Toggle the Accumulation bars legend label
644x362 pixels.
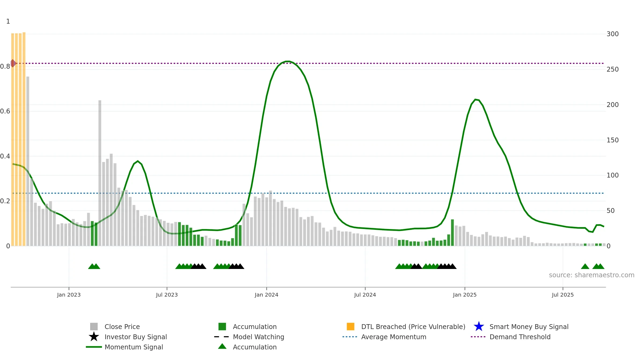coord(255,327)
